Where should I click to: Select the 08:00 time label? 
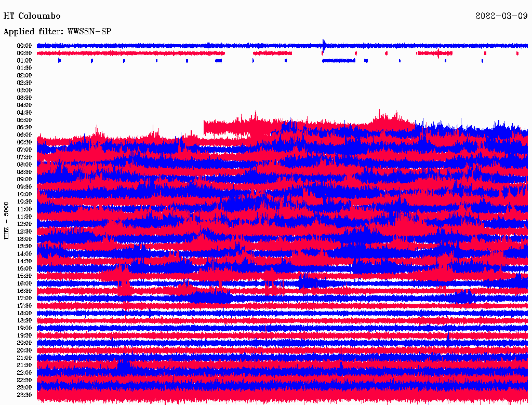click(24, 165)
